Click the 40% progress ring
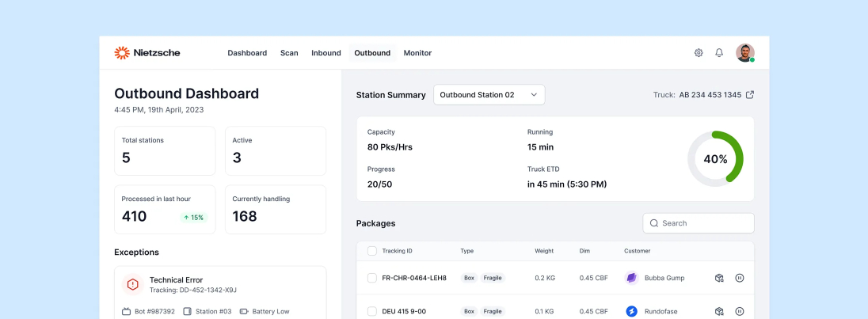Screen dimensions: 868x319 coord(715,159)
